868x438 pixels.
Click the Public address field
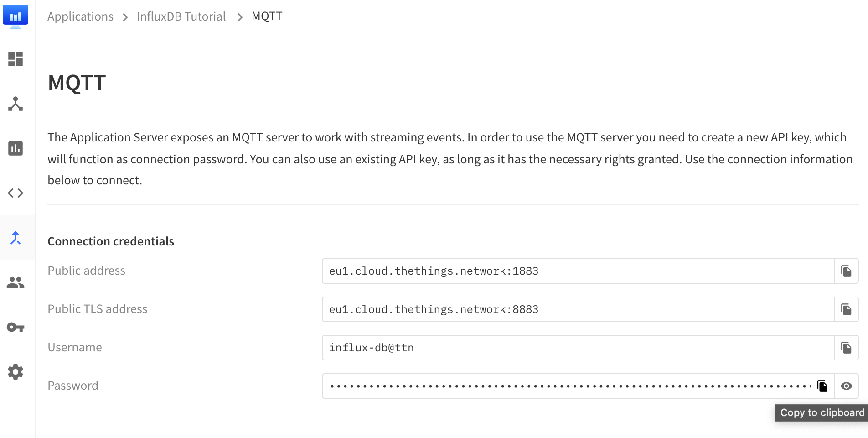click(578, 271)
